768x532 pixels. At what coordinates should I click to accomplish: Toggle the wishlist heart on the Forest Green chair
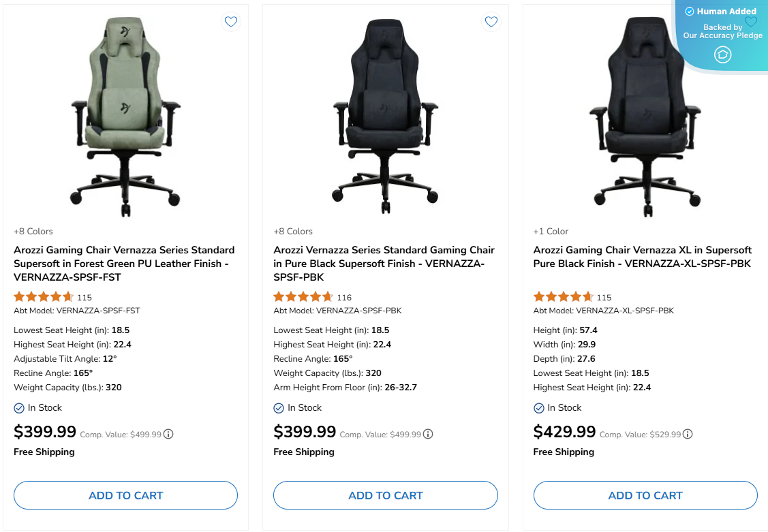231,21
